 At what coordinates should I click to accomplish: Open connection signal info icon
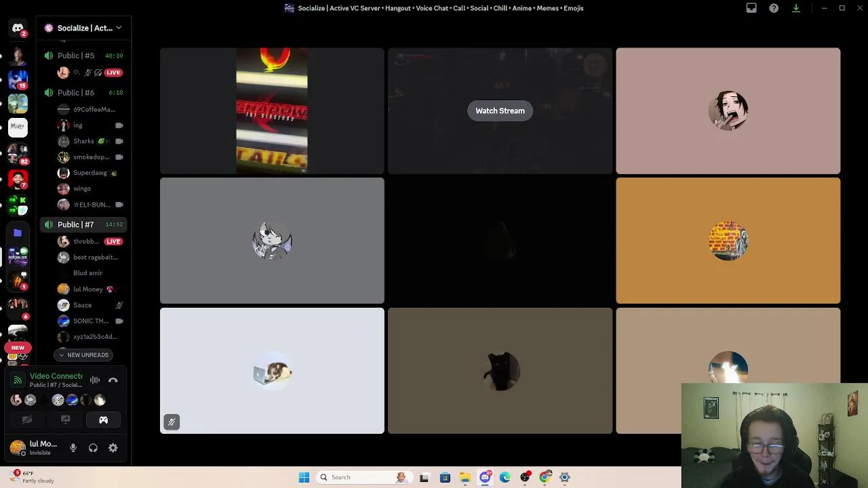pos(18,380)
